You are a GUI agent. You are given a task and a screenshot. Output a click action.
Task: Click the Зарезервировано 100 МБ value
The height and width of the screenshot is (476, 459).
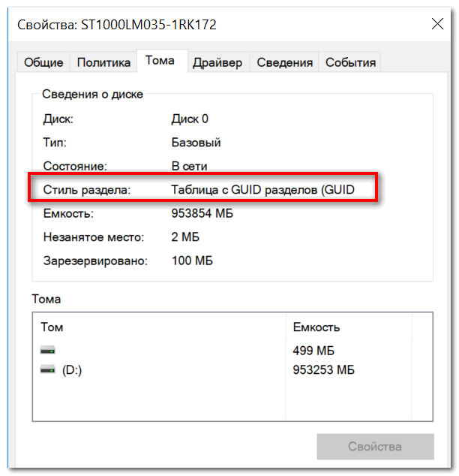click(192, 261)
